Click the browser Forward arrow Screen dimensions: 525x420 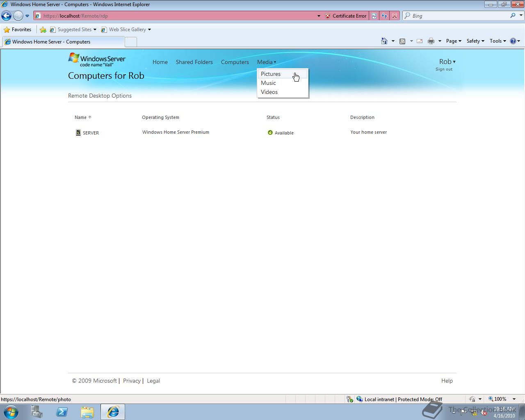pos(18,16)
